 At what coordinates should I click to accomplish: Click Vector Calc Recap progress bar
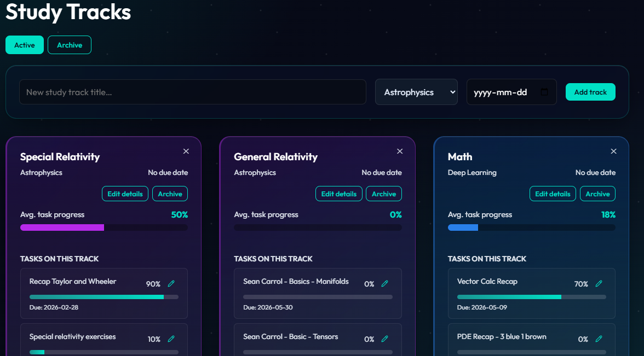[x=531, y=297]
